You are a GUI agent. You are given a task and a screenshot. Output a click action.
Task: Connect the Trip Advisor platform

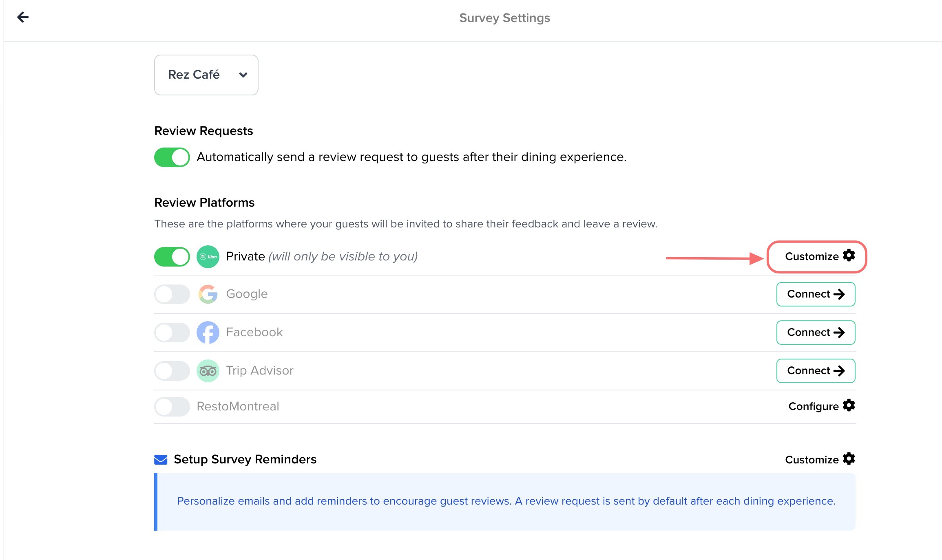click(x=816, y=371)
